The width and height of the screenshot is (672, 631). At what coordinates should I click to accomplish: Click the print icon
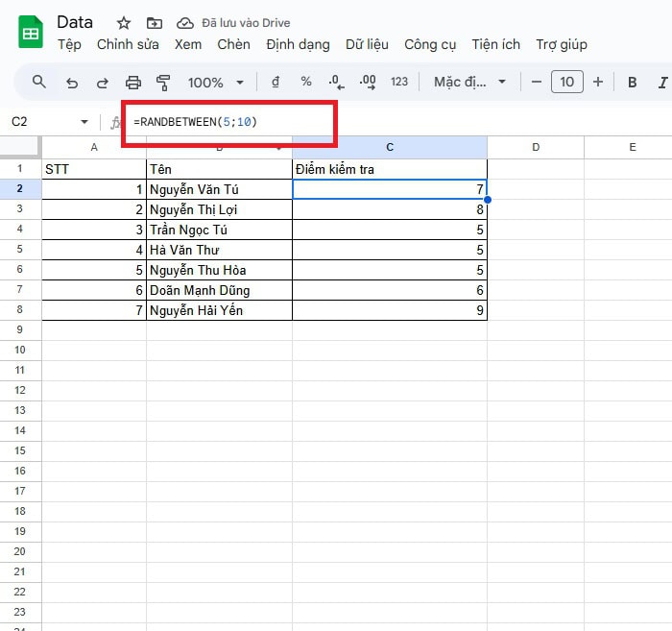point(133,83)
